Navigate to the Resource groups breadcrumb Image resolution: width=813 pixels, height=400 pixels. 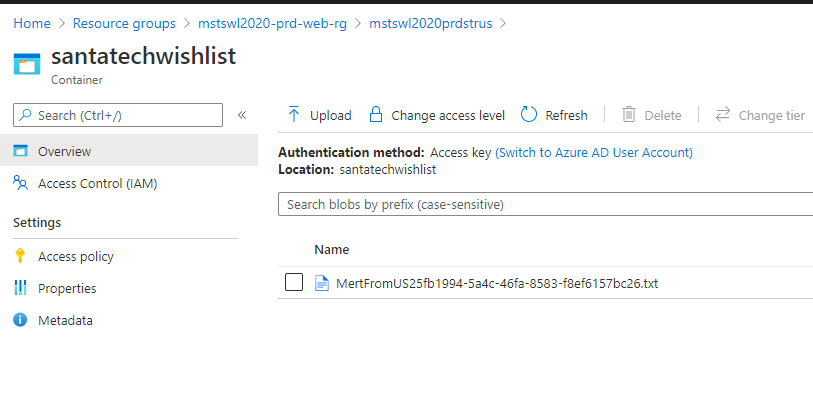click(x=125, y=22)
